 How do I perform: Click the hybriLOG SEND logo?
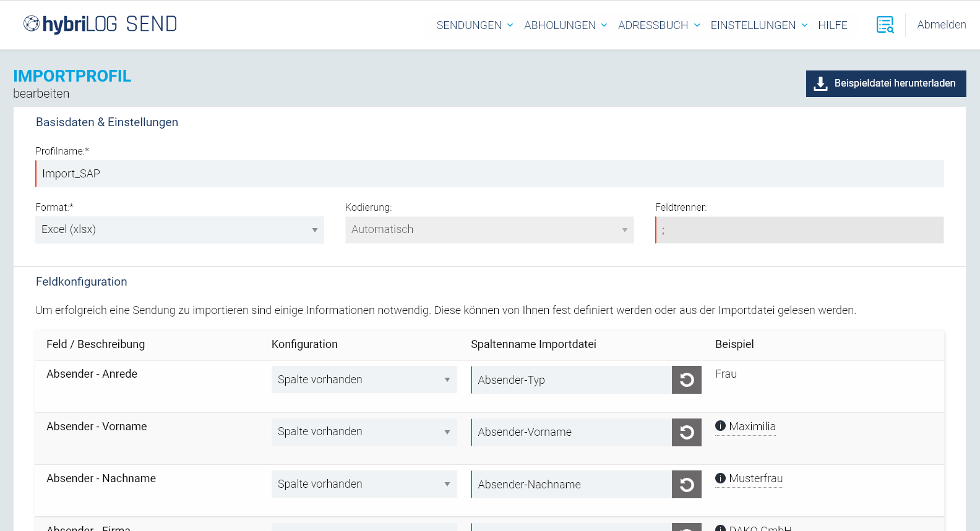point(100,24)
